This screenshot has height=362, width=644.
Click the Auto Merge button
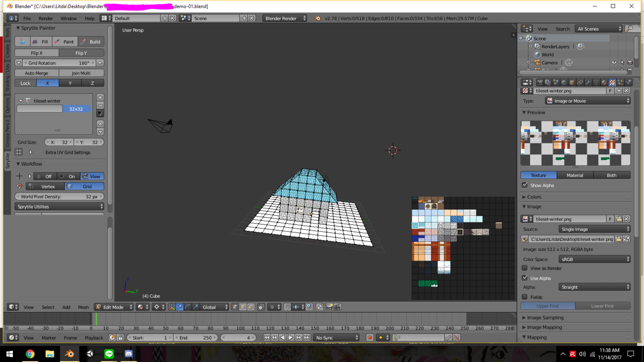(37, 73)
